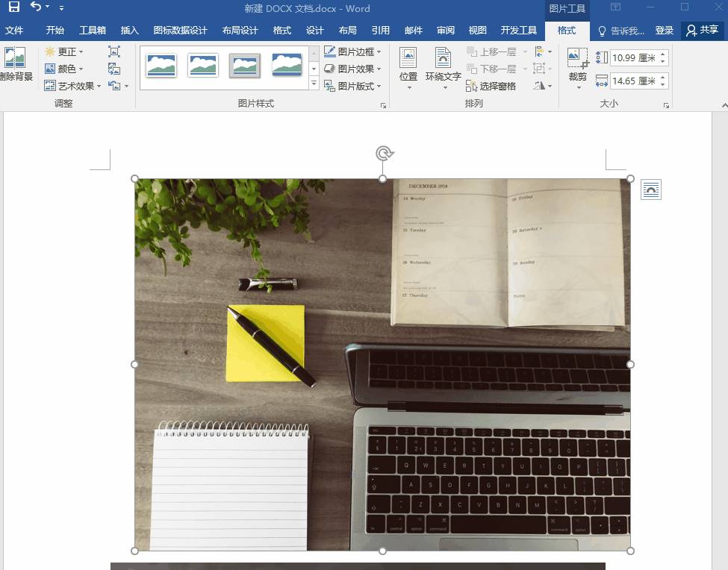
Task: Switch to the 视图 tab
Action: 477,30
